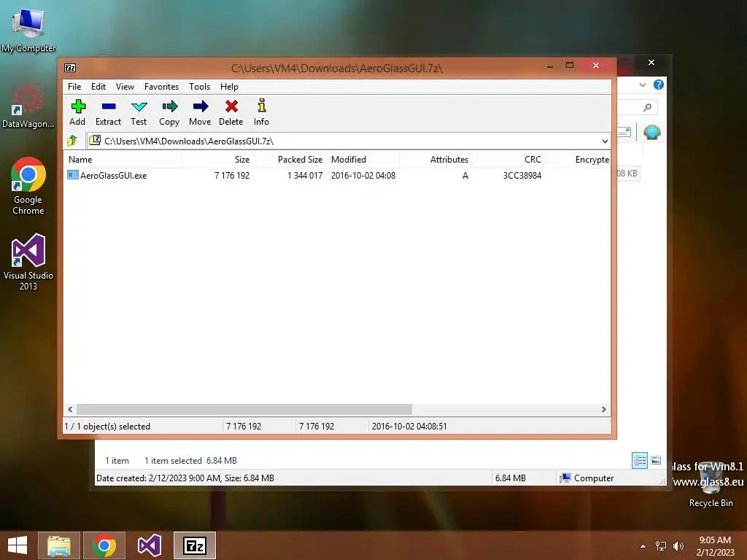The width and height of the screenshot is (747, 560).
Task: Switch Explorer to details view icon
Action: pyautogui.click(x=639, y=461)
